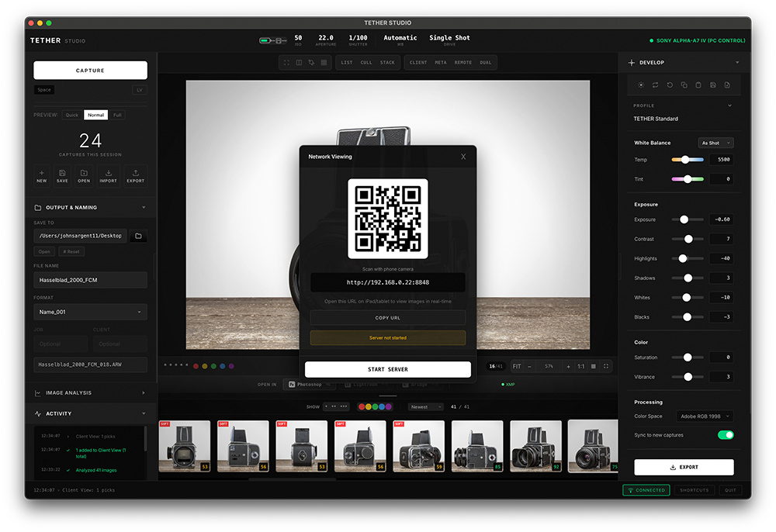Toggle LV mode in the left panel
The height and width of the screenshot is (532, 776).
pyautogui.click(x=139, y=90)
